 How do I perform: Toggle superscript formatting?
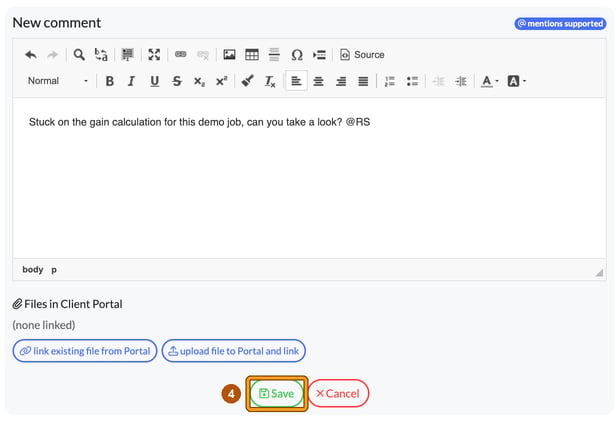(x=222, y=81)
